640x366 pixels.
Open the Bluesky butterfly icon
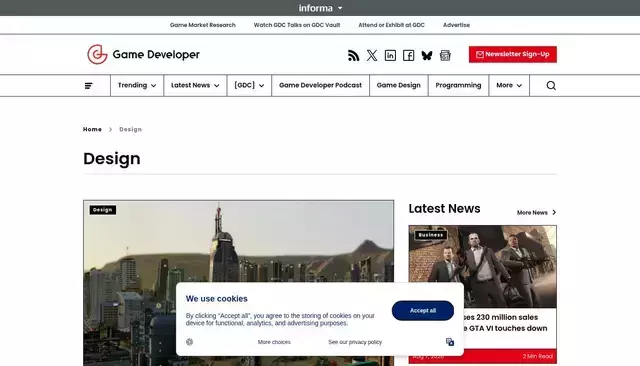(x=427, y=55)
